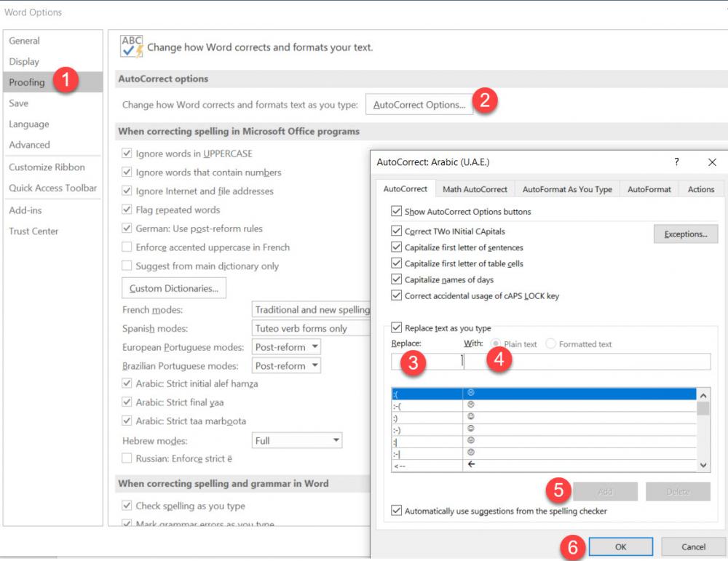Select the ':)' AutoCorrect entry row

click(544, 418)
